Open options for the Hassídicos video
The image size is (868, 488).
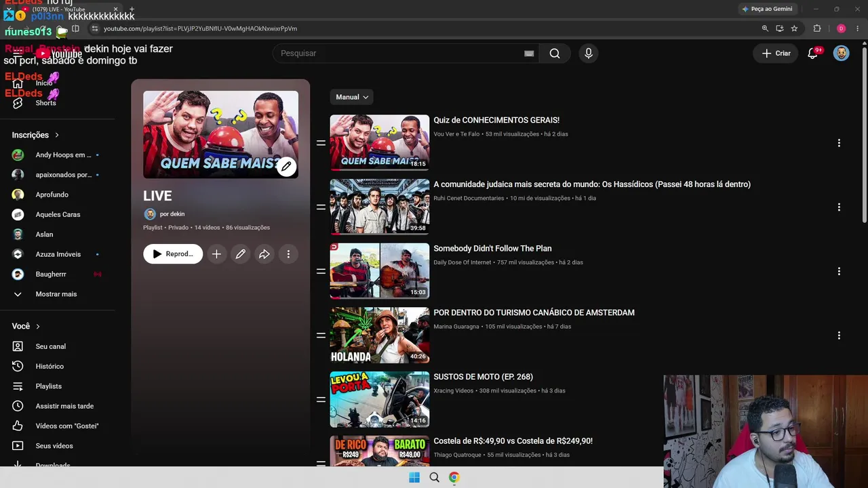click(839, 207)
